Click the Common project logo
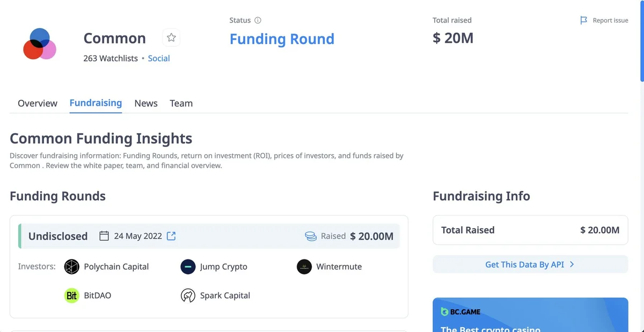Viewport: 644px width, 332px height. [40, 44]
